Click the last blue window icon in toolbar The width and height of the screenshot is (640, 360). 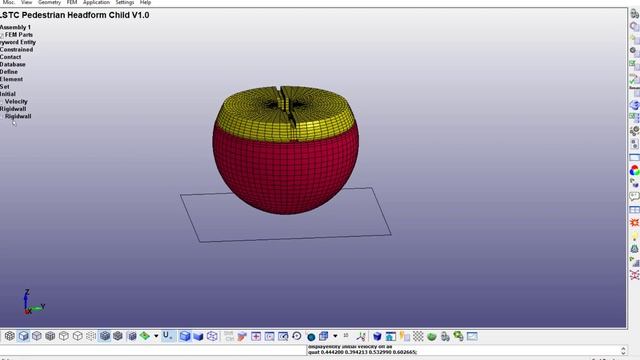472,336
